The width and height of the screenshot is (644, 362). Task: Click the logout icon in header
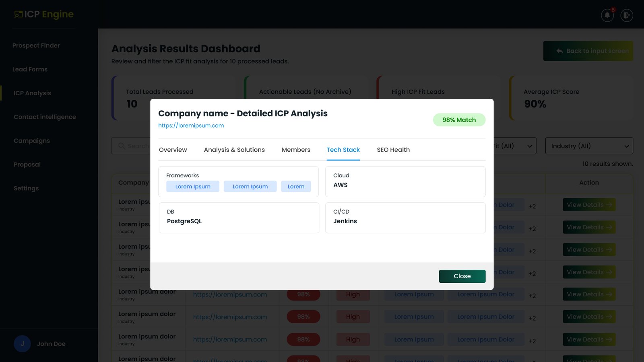626,15
